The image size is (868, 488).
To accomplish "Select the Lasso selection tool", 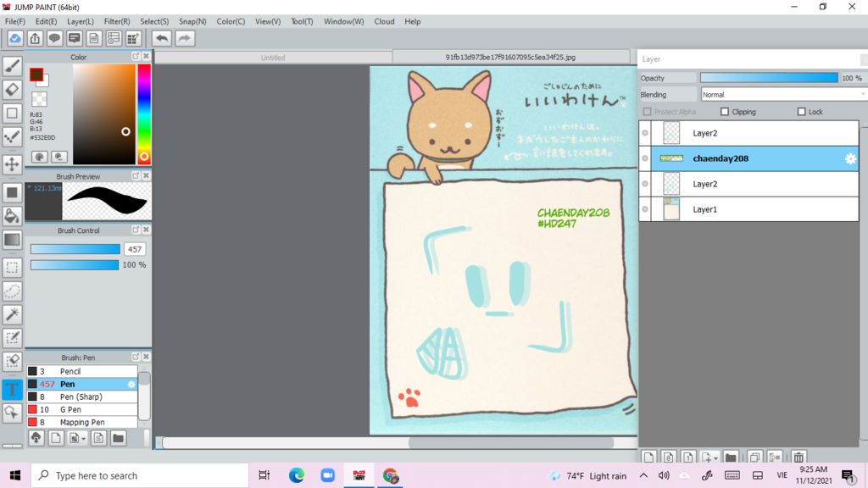I will [12, 291].
